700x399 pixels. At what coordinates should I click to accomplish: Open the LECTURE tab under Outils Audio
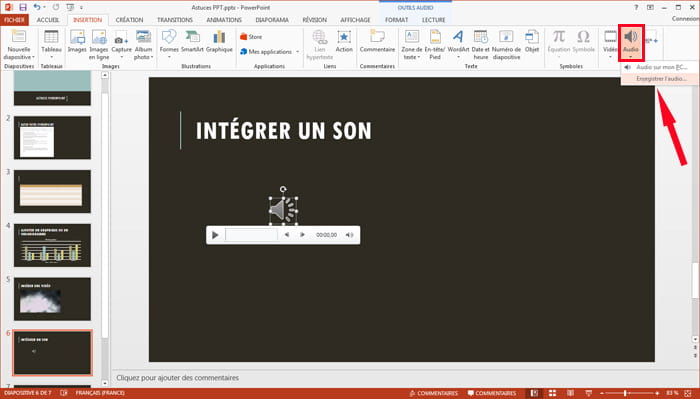click(x=433, y=20)
